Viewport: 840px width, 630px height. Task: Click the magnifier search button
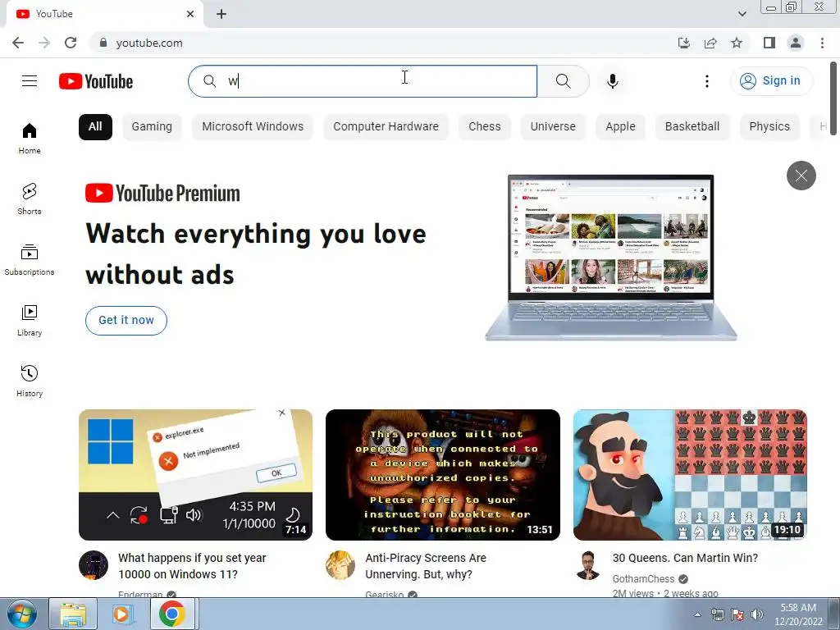[563, 81]
